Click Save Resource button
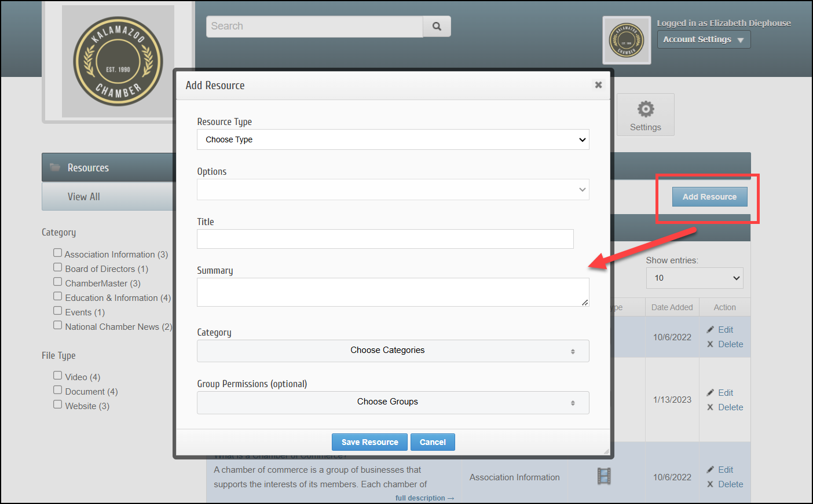Screen dimensions: 813x504 click(369, 442)
